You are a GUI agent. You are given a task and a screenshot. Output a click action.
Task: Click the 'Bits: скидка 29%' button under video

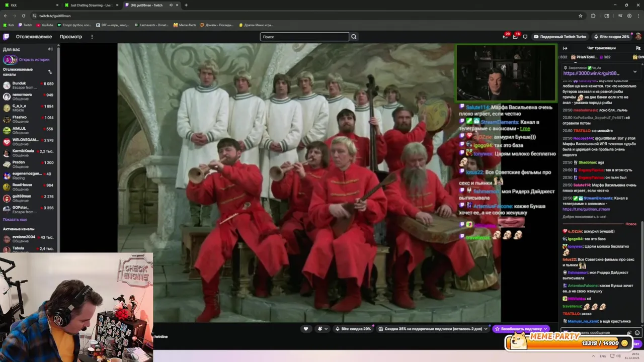(x=353, y=329)
